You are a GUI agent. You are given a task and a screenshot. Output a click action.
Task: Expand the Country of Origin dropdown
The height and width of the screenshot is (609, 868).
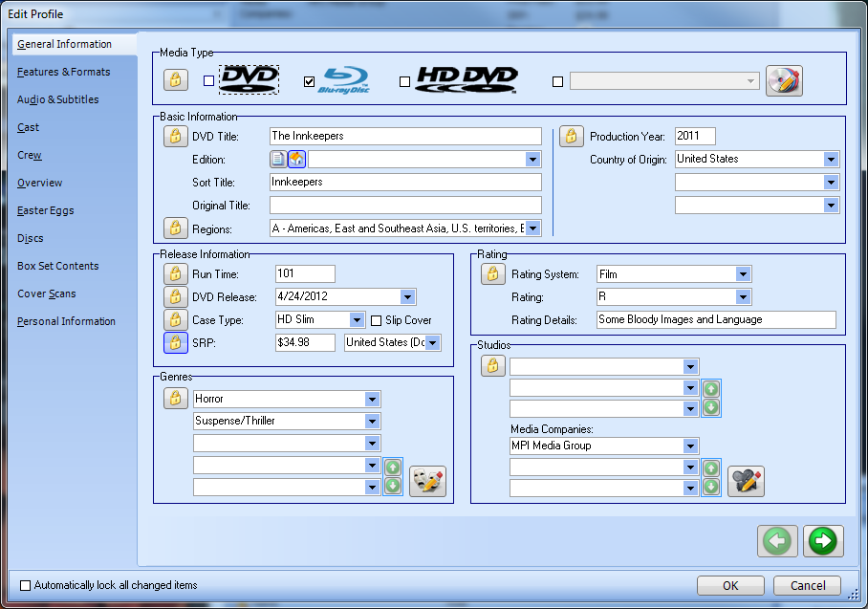tap(831, 160)
